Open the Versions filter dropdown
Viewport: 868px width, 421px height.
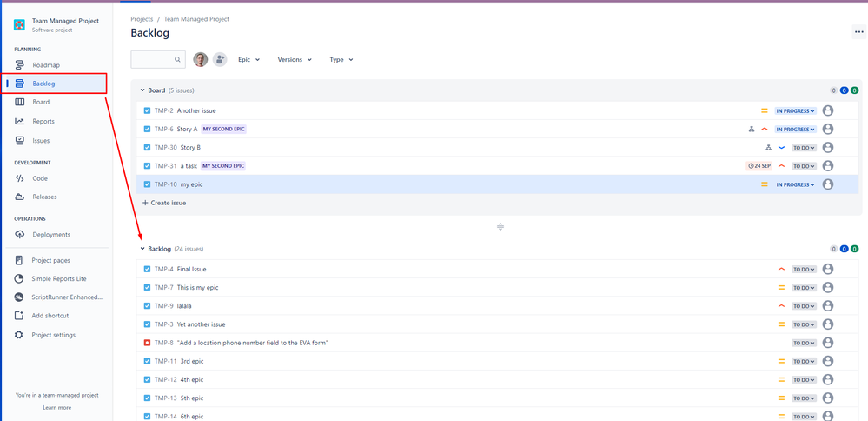[295, 59]
